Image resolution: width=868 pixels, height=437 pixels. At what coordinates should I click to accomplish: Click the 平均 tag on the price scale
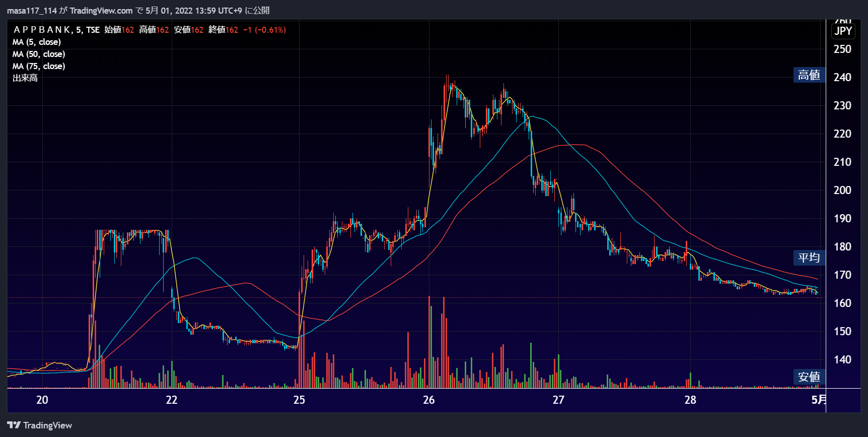click(x=809, y=258)
